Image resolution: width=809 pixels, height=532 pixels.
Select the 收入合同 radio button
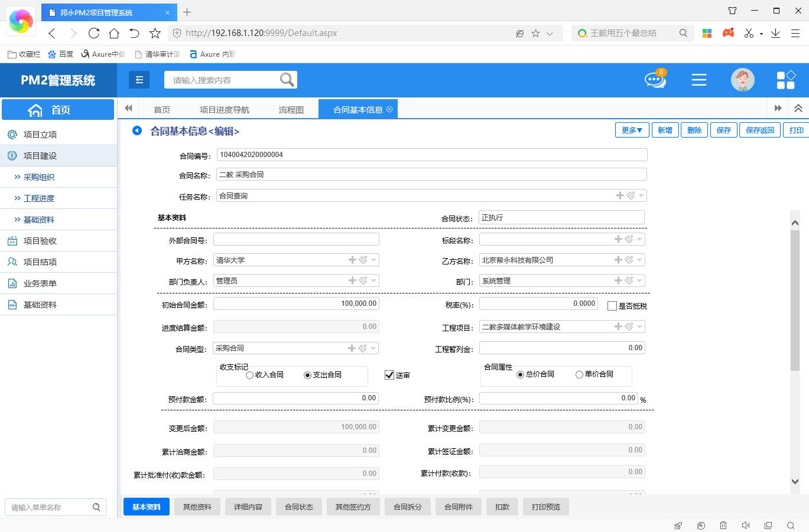[250, 375]
